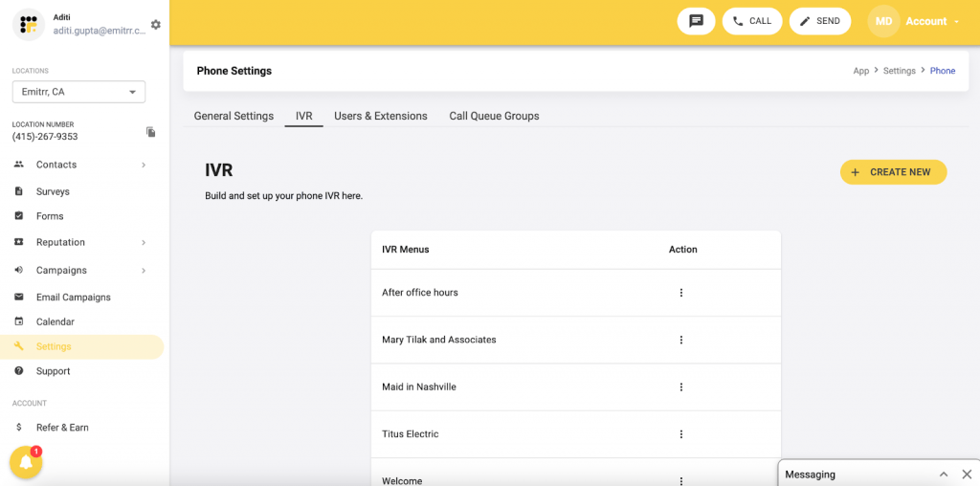Switch to Users & Extensions tab

pos(380,116)
